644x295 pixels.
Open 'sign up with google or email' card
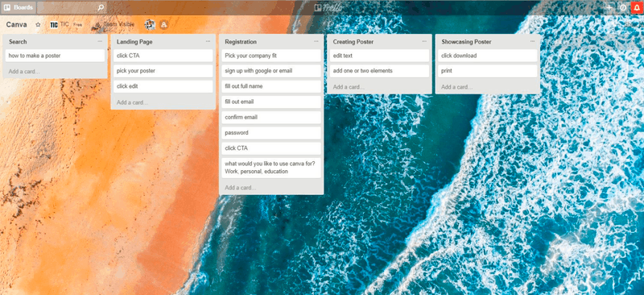(271, 71)
